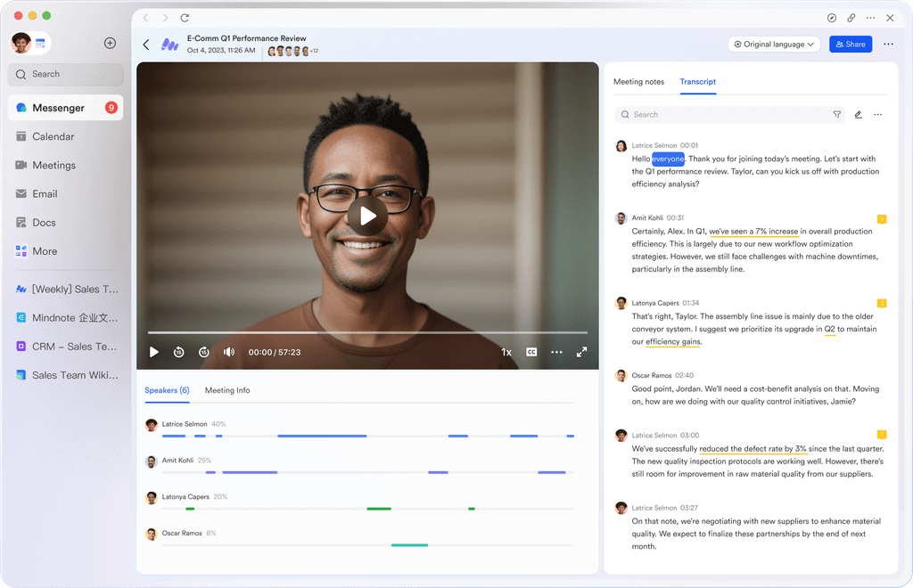Click the plus icon to create new
913x588 pixels.
(110, 43)
